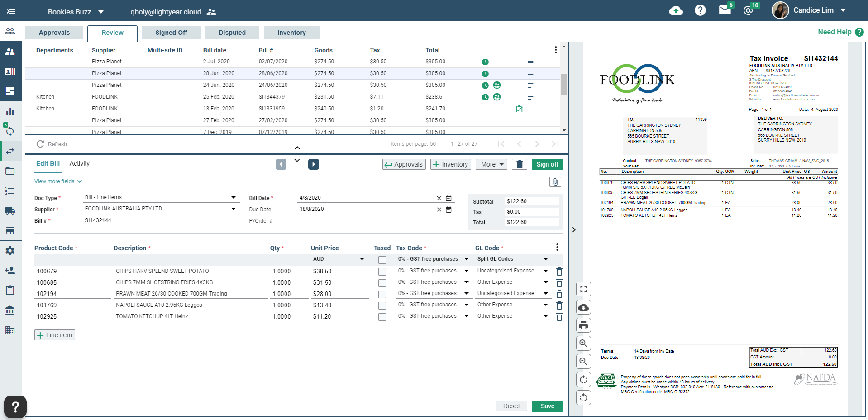Open the help question mark in top bar
Screen dimensions: 868x420
click(x=700, y=10)
